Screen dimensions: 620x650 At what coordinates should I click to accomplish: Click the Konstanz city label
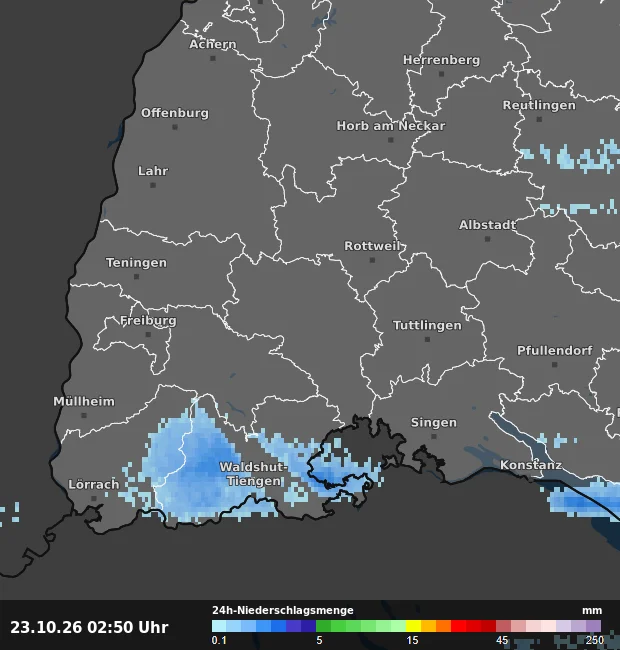[x=531, y=465]
